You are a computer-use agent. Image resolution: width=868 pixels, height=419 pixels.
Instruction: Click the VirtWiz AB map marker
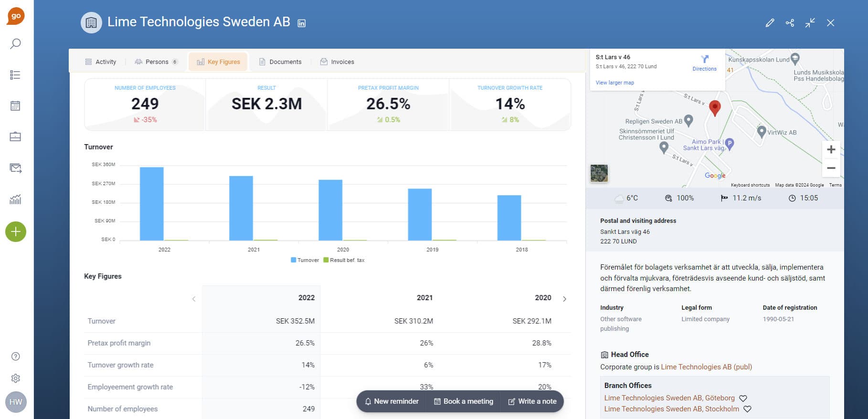762,132
